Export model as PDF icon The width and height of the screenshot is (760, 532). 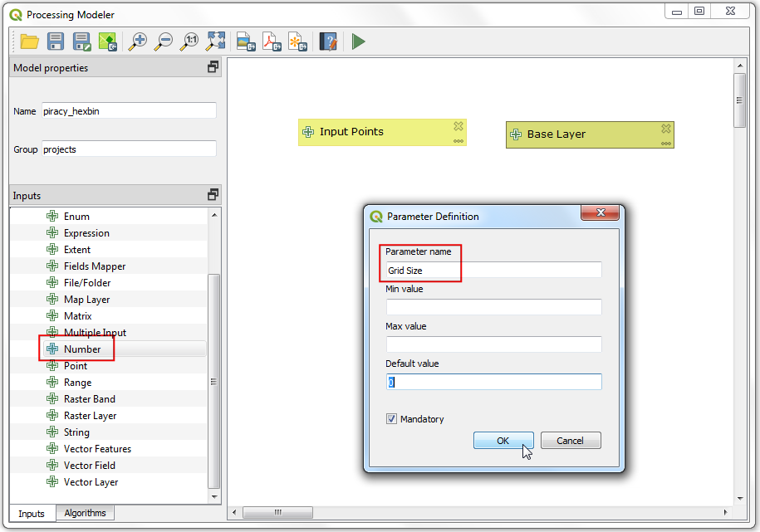coord(272,41)
